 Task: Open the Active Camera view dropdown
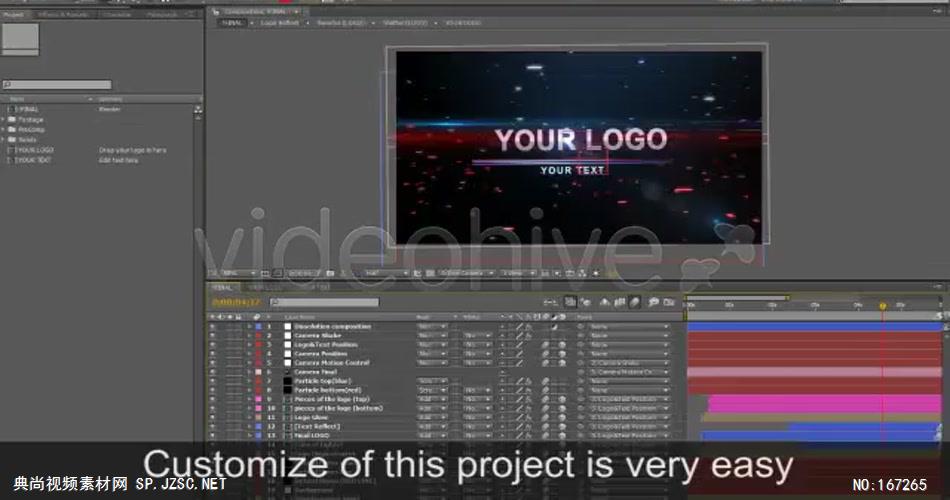pos(465,273)
